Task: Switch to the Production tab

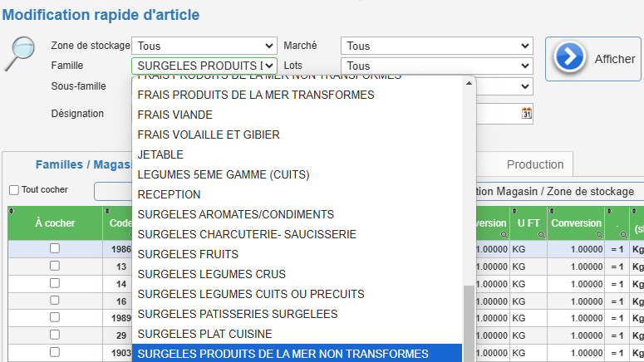Action: [x=535, y=164]
